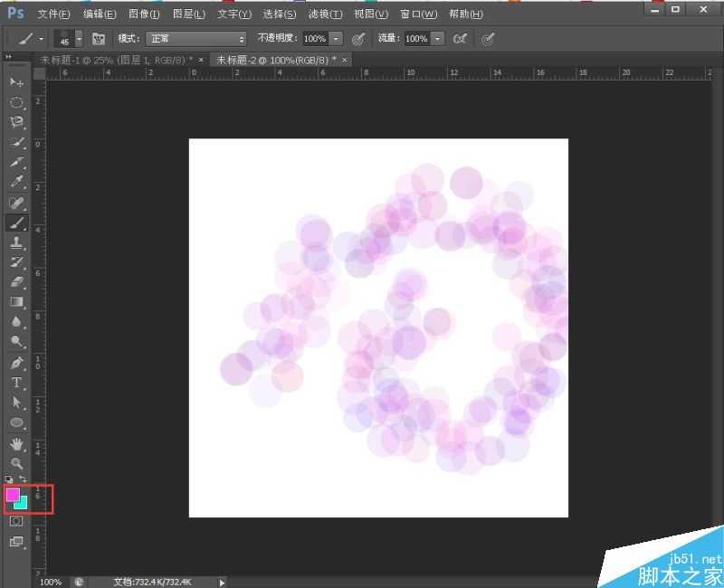Click the magenta foreground color swatch
724x588 pixels.
pyautogui.click(x=13, y=495)
